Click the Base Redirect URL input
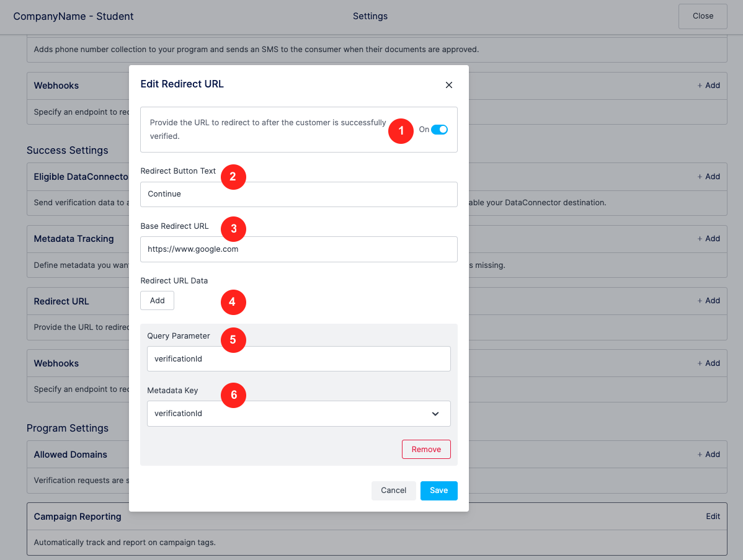 298,249
